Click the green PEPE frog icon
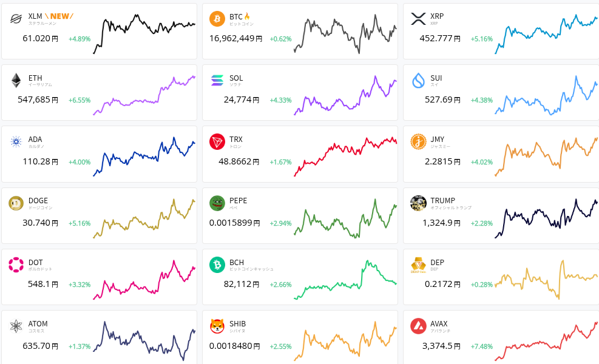This screenshot has width=599, height=364. coord(217,203)
